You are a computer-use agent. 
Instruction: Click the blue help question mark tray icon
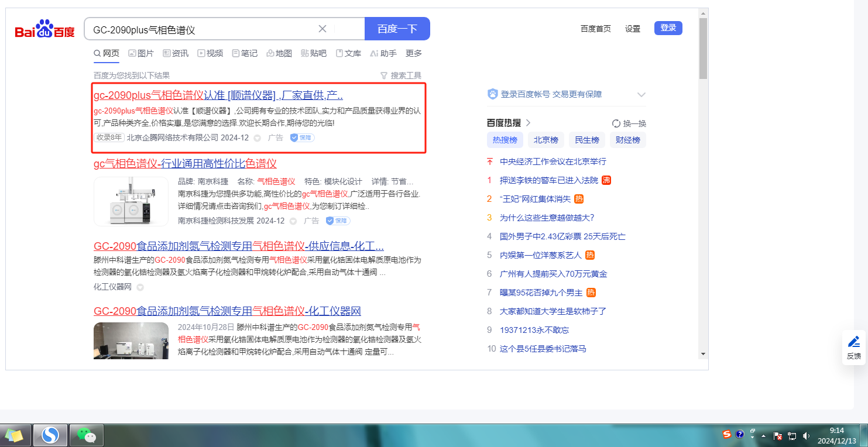pyautogui.click(x=740, y=435)
